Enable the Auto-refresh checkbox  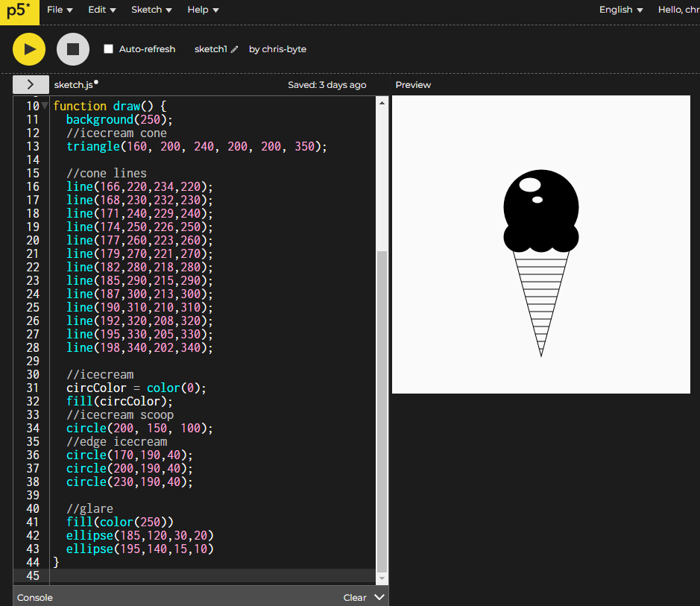(x=109, y=48)
